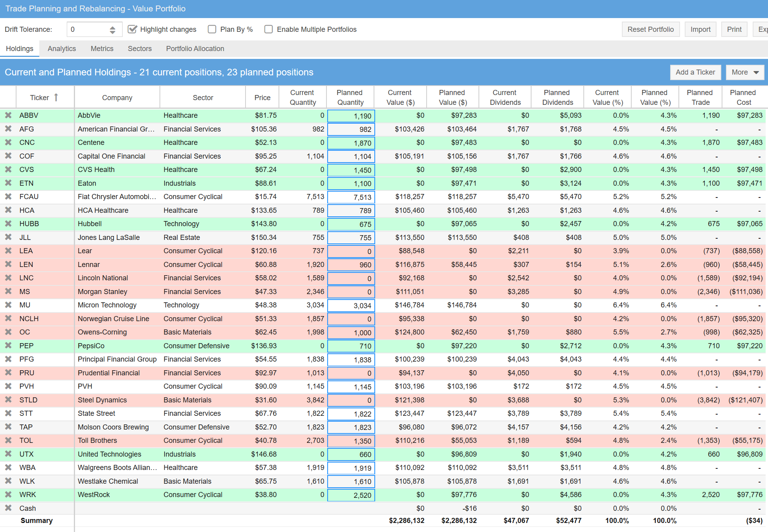
Task: Click the X icon next to STLD
Action: [8, 400]
